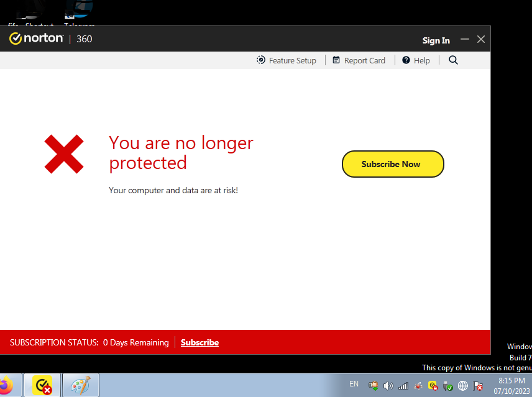
Task: Close the Norton 360 window
Action: point(481,39)
